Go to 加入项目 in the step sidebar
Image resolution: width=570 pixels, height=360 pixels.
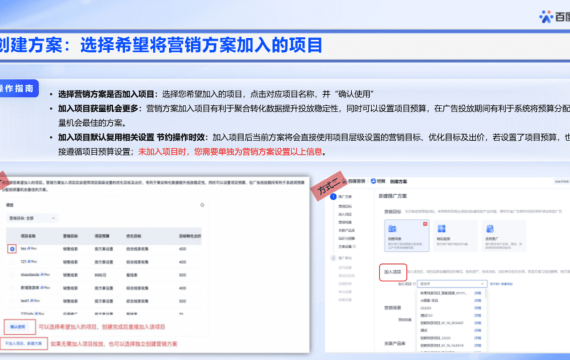345,215
